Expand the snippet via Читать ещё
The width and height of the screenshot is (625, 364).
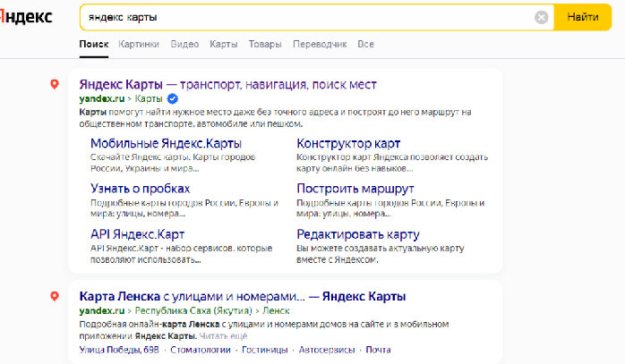pos(223,336)
